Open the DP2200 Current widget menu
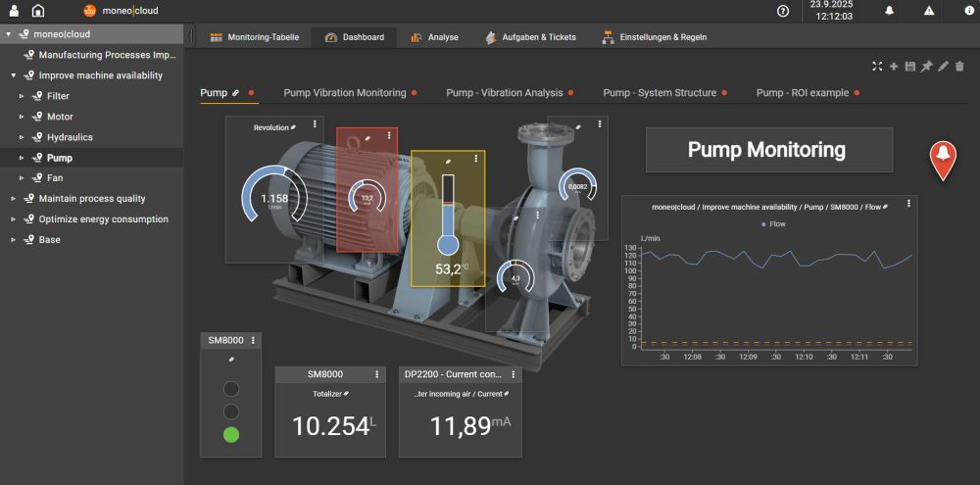Image resolution: width=980 pixels, height=485 pixels. (x=514, y=373)
